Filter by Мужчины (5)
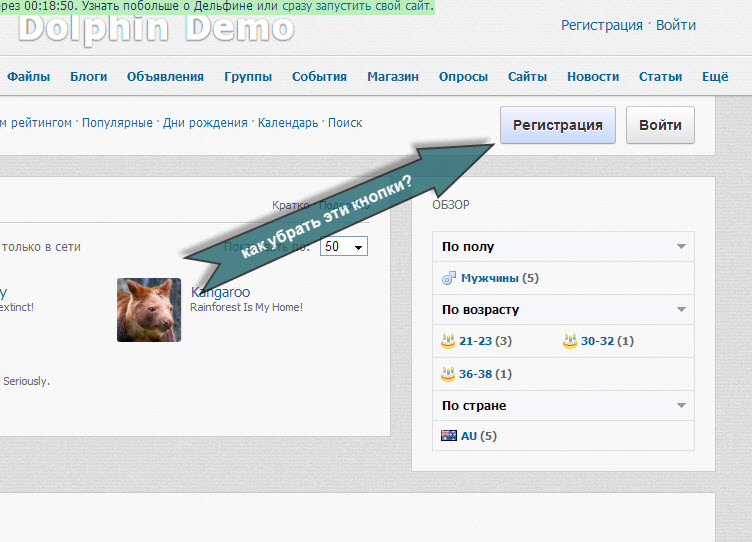The height and width of the screenshot is (542, 752). [x=500, y=278]
